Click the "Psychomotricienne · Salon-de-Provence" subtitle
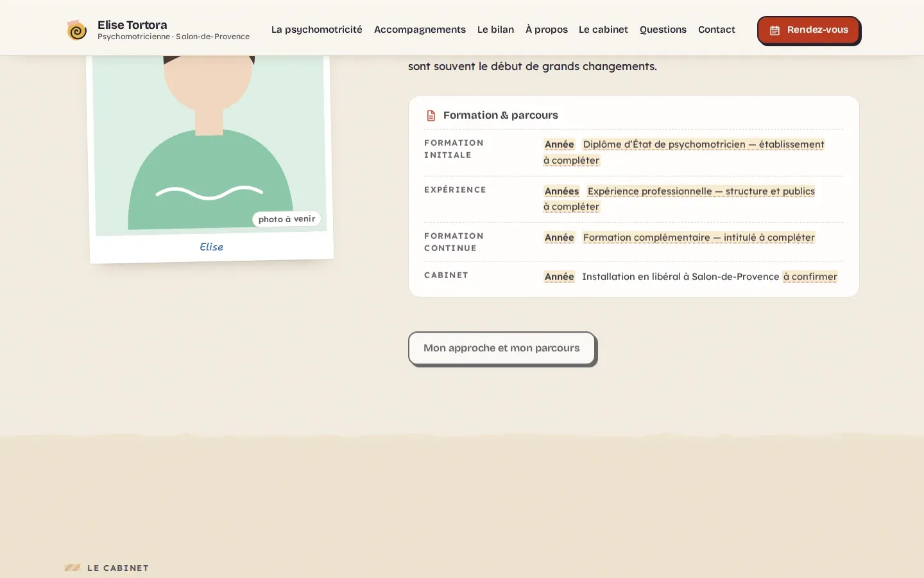 tap(173, 37)
